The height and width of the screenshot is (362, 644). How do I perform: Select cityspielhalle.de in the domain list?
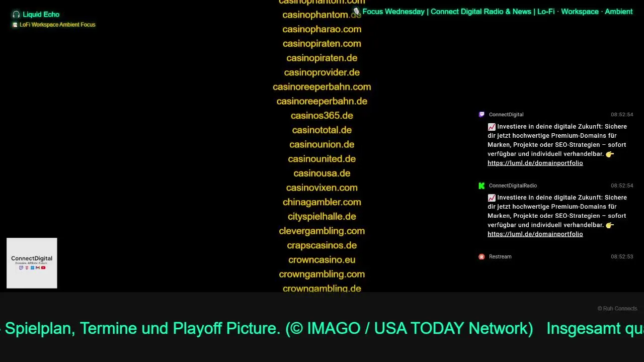pyautogui.click(x=322, y=217)
